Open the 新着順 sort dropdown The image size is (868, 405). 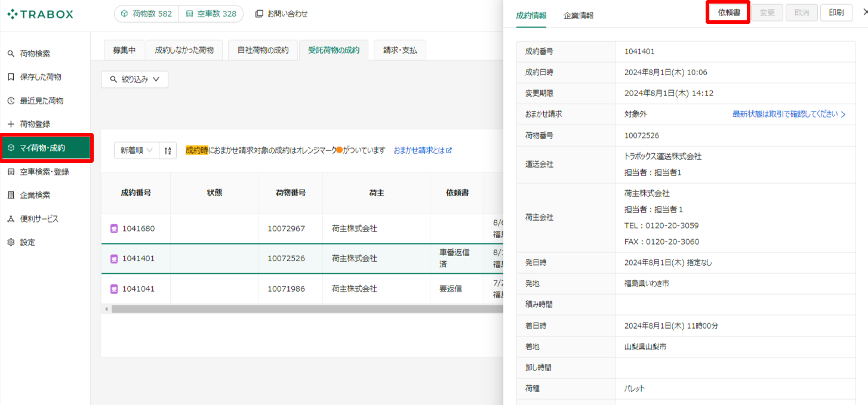coord(137,150)
